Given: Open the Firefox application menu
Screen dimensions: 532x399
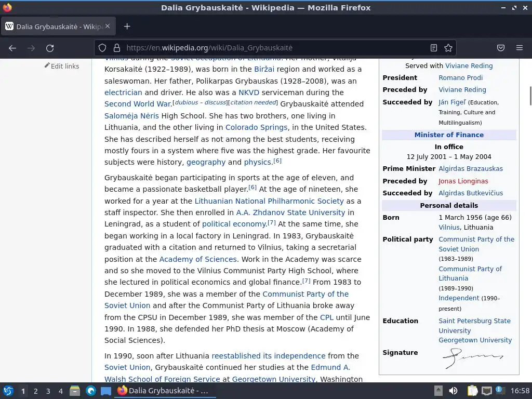Looking at the screenshot, I should [x=520, y=48].
